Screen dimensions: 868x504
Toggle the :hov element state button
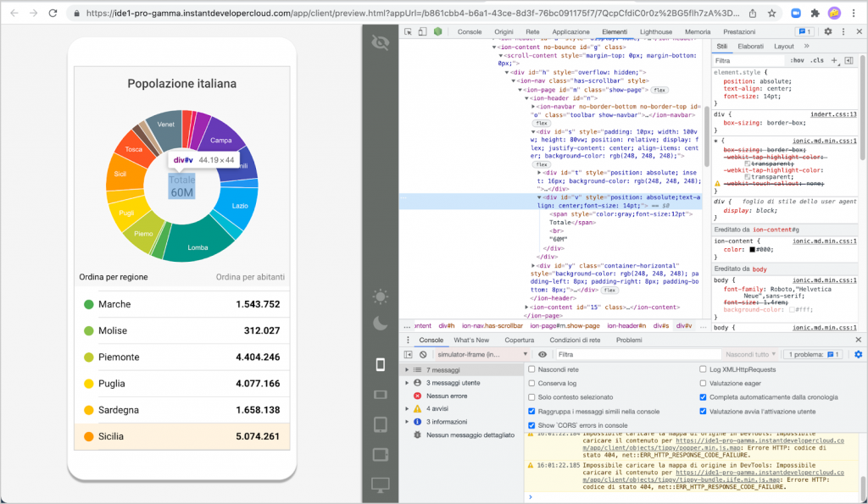pos(797,60)
